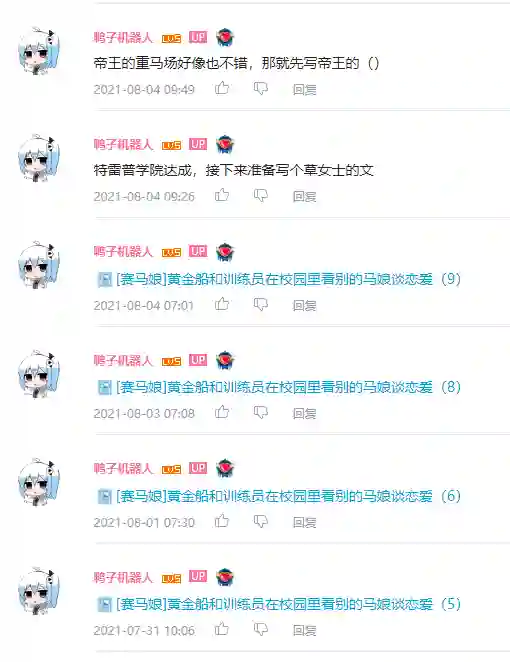Image resolution: width=510 pixels, height=662 pixels.
Task: Dislike the comment posted 2021-07-31 10:06
Action: [x=260, y=629]
